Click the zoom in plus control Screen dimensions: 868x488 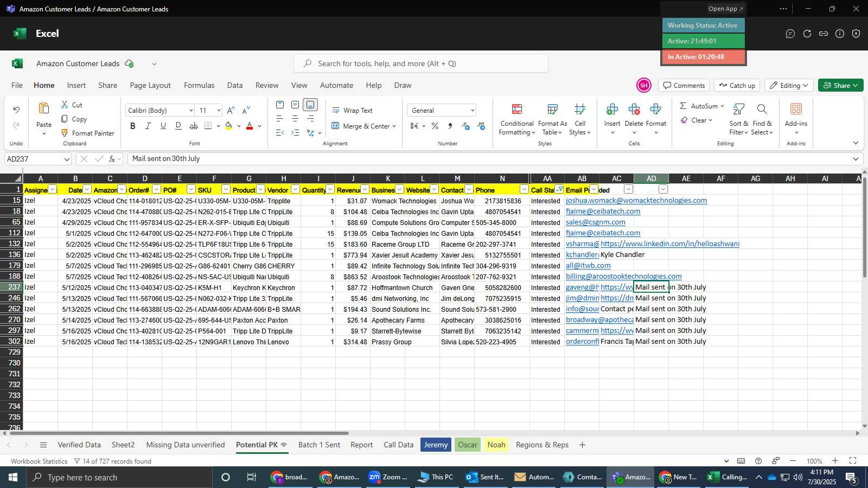(x=835, y=461)
